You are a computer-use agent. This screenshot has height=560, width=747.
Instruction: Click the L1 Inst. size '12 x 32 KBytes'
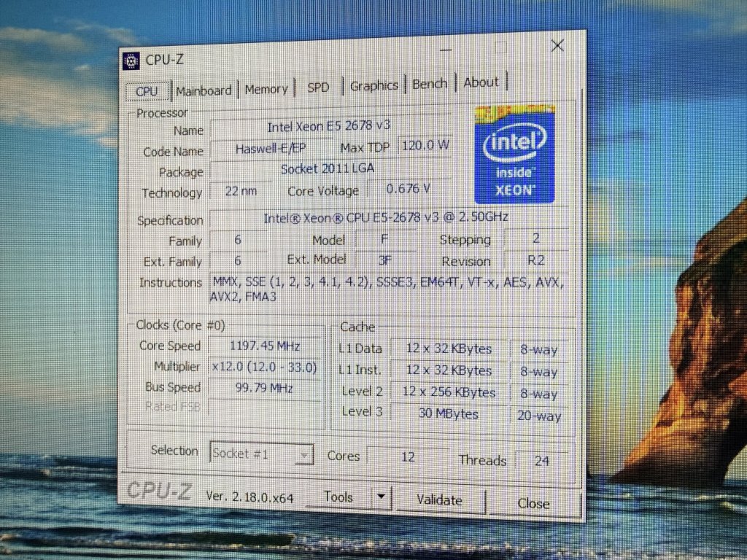click(x=449, y=370)
